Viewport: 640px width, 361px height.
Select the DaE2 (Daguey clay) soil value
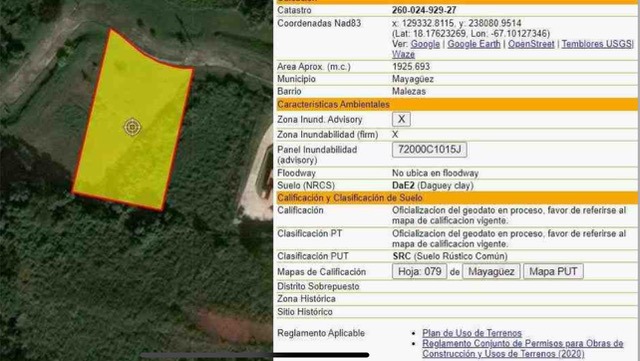(433, 185)
